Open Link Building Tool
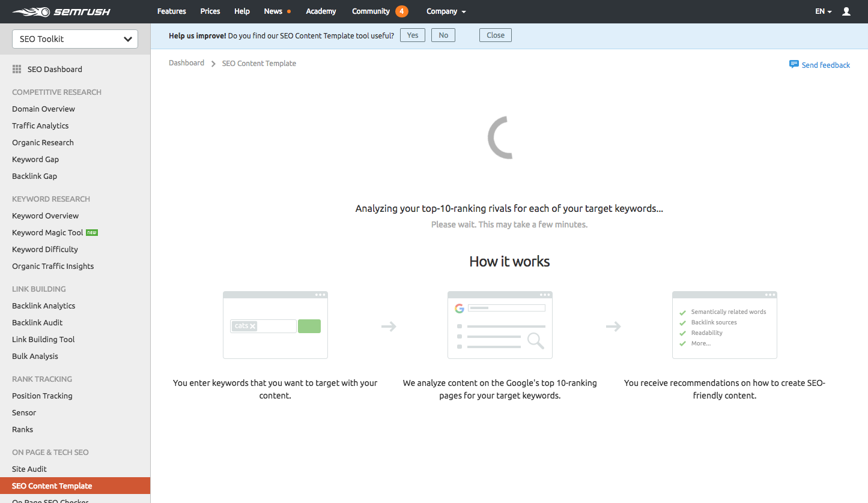This screenshot has height=503, width=868. click(x=43, y=339)
